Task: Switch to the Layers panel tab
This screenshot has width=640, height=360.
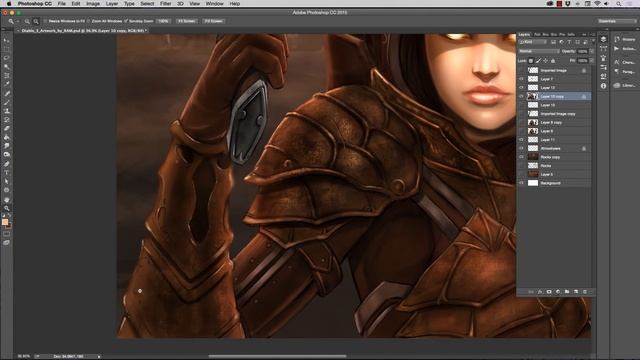Action: point(524,35)
